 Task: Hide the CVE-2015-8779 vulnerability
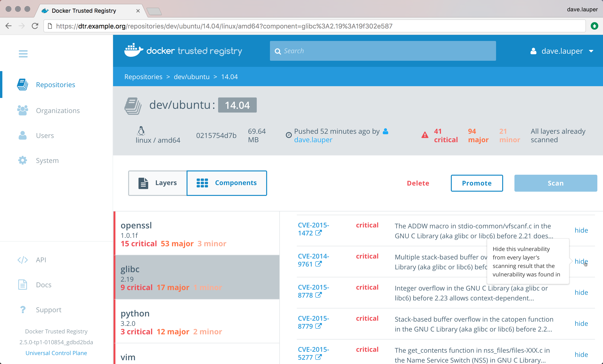tap(581, 324)
